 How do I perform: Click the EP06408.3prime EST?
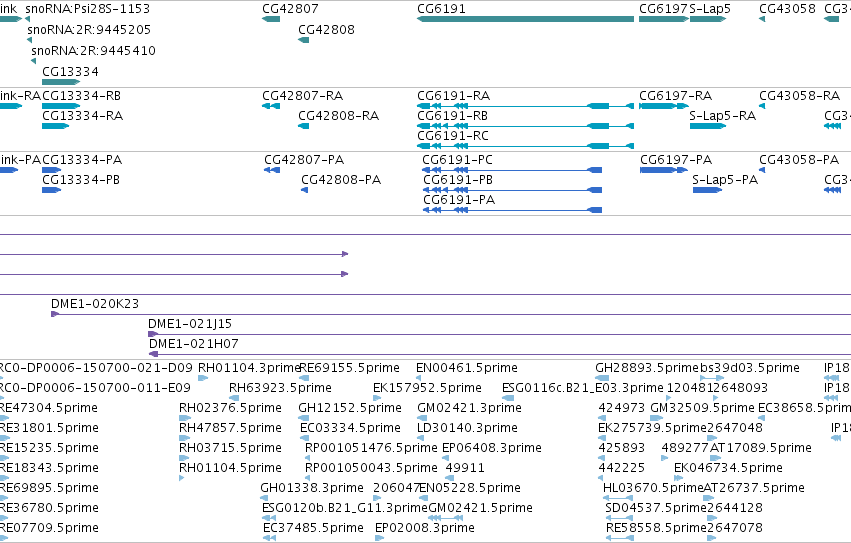coord(446,458)
